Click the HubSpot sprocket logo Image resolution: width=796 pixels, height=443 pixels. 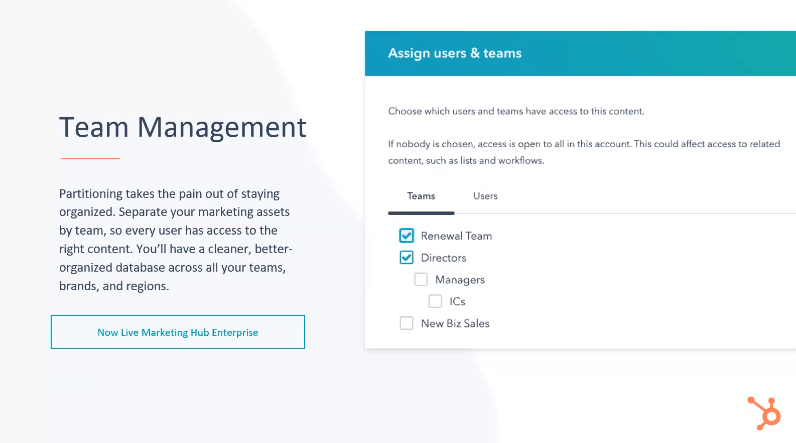point(764,413)
